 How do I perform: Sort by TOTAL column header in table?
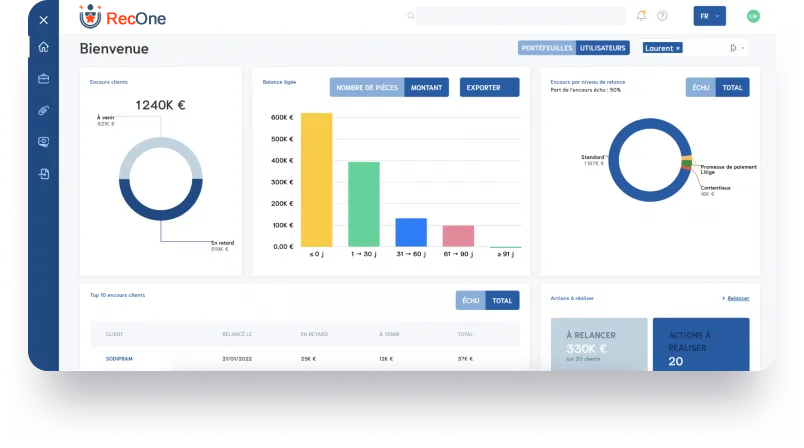tap(465, 334)
